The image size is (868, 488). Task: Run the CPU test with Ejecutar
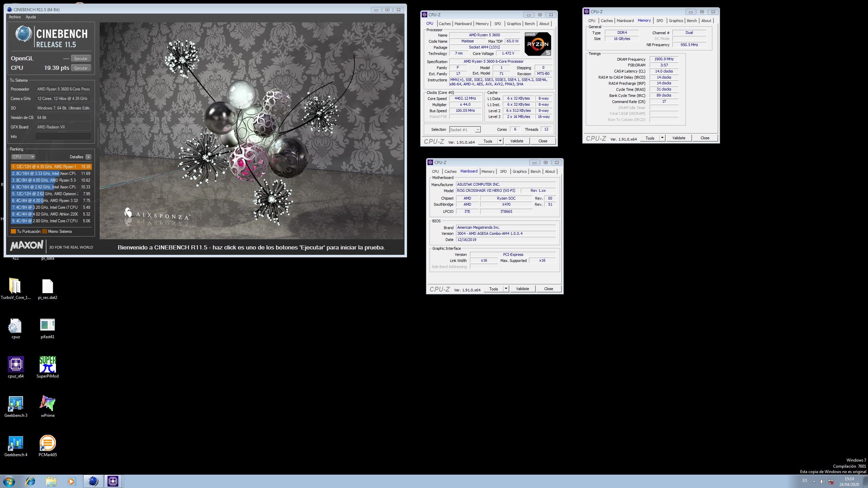tap(81, 68)
